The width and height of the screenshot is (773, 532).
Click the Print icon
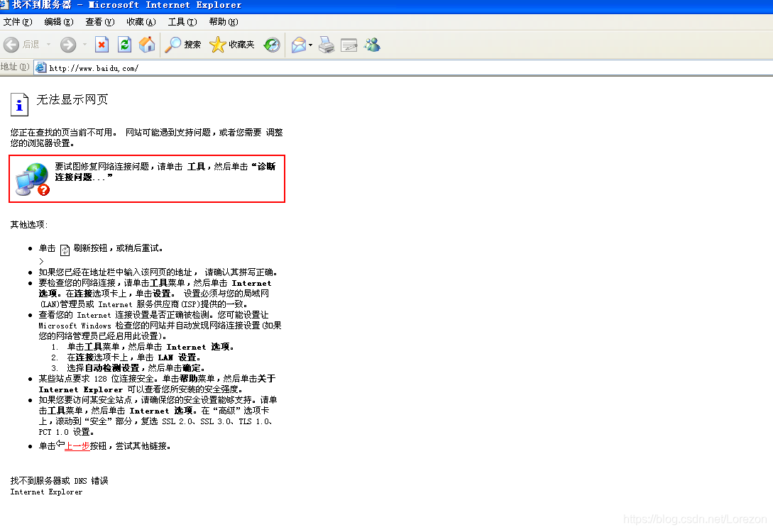click(x=327, y=45)
